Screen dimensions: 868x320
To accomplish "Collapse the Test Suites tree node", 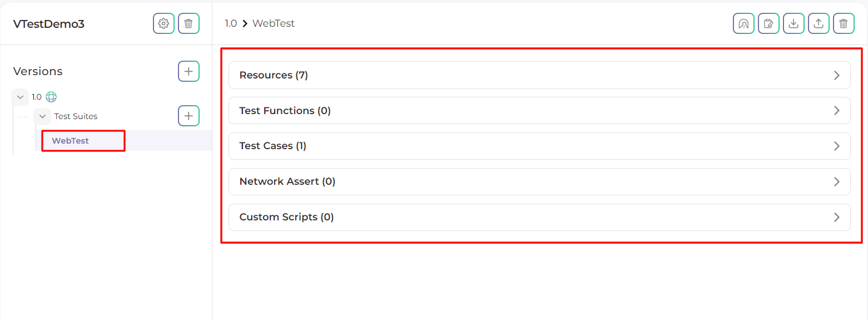I will point(42,116).
